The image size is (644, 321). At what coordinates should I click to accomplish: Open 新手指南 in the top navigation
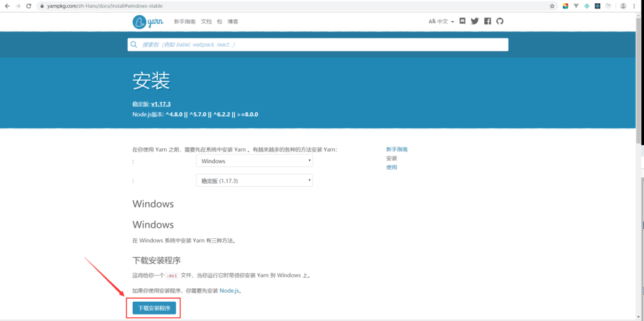point(184,21)
